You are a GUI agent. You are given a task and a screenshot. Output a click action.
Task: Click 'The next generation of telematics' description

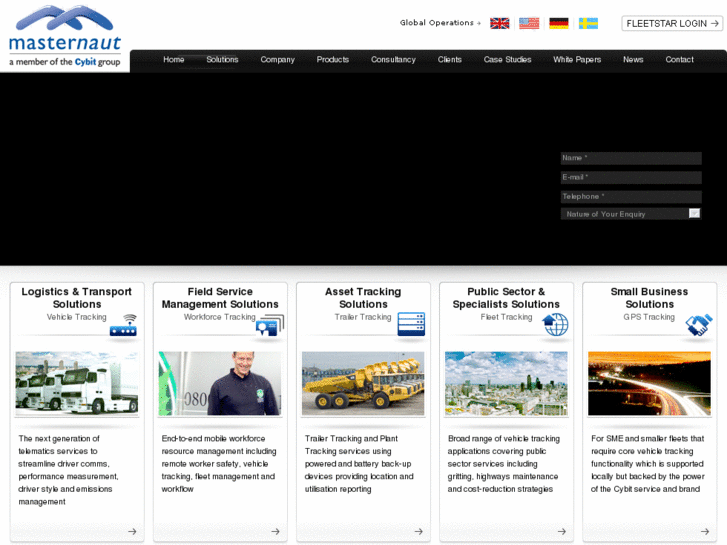point(68,470)
